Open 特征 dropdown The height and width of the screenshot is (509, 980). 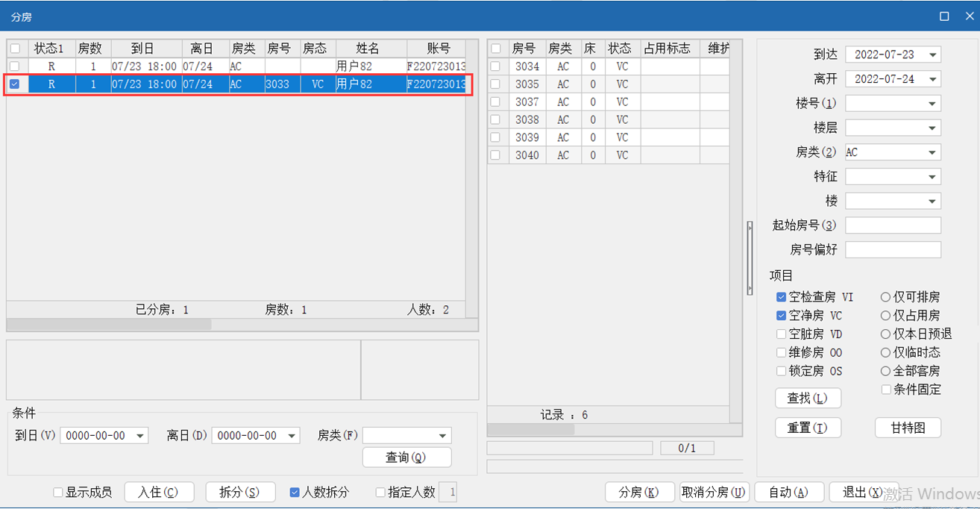tap(932, 177)
